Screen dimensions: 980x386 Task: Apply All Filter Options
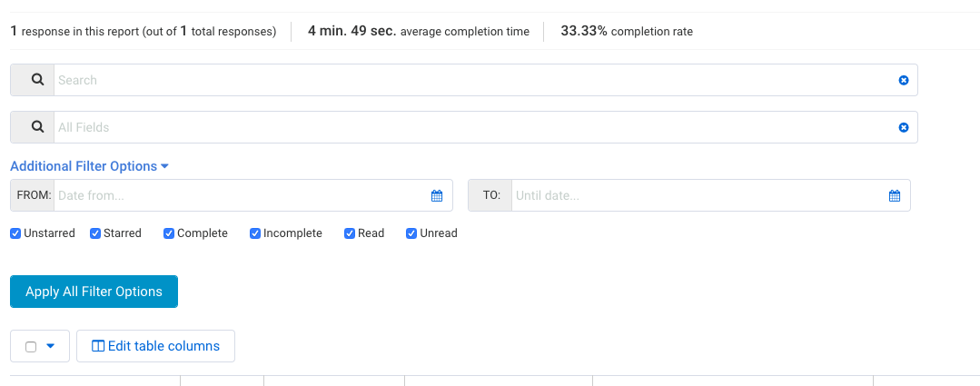coord(94,292)
